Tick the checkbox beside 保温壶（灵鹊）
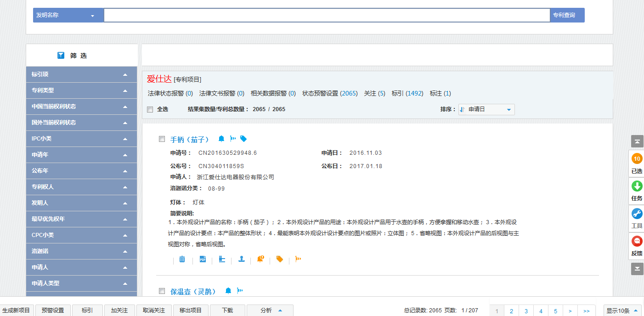Image resolution: width=644 pixels, height=316 pixels. (162, 291)
